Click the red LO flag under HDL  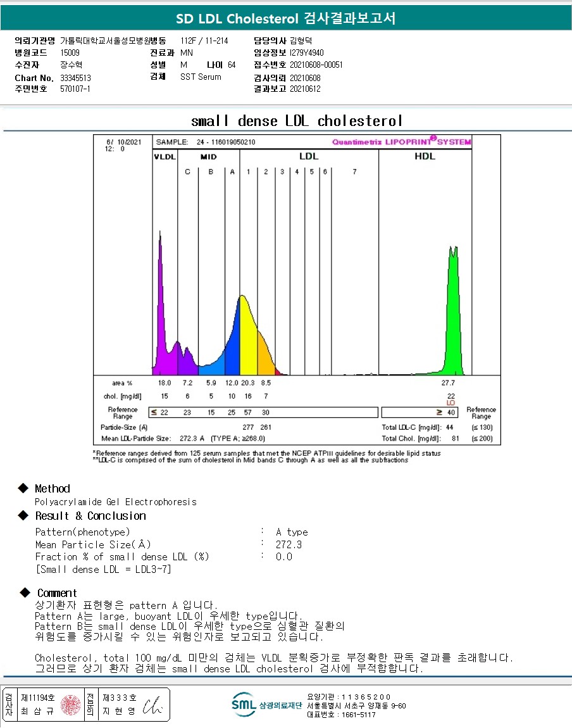pos(451,403)
